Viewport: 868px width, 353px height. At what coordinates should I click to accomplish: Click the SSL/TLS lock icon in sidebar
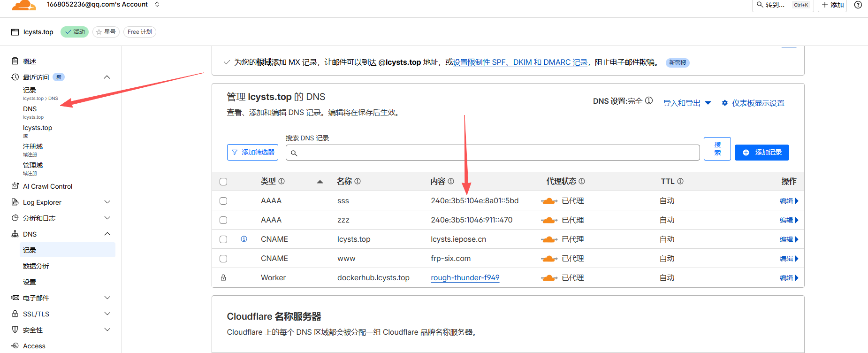point(15,314)
